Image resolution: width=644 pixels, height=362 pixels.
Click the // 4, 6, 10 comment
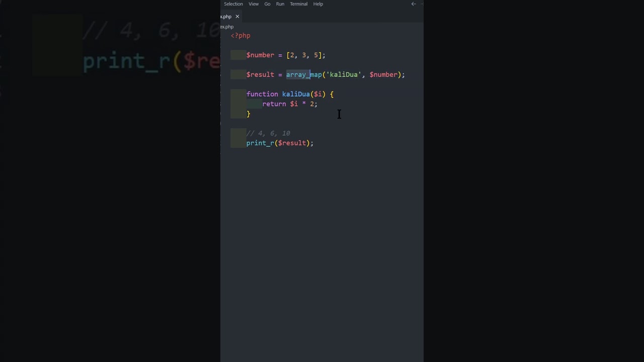click(268, 134)
